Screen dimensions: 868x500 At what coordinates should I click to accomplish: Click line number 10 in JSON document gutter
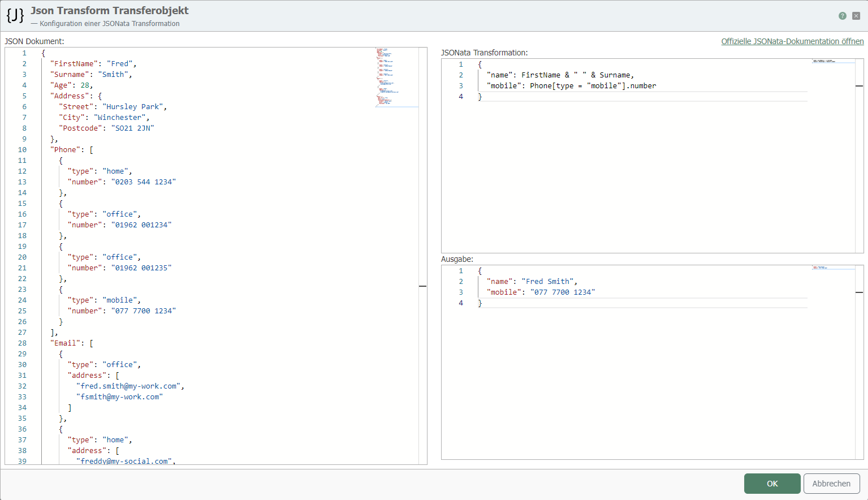[x=22, y=150]
